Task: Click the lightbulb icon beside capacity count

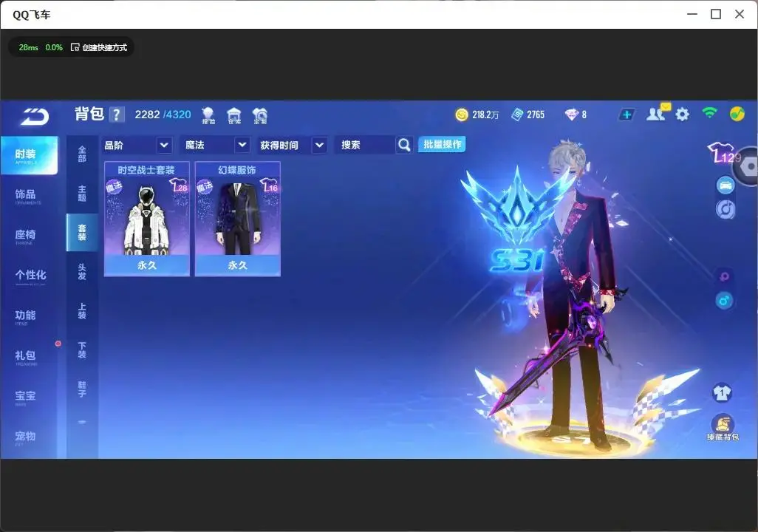Action: (x=208, y=115)
